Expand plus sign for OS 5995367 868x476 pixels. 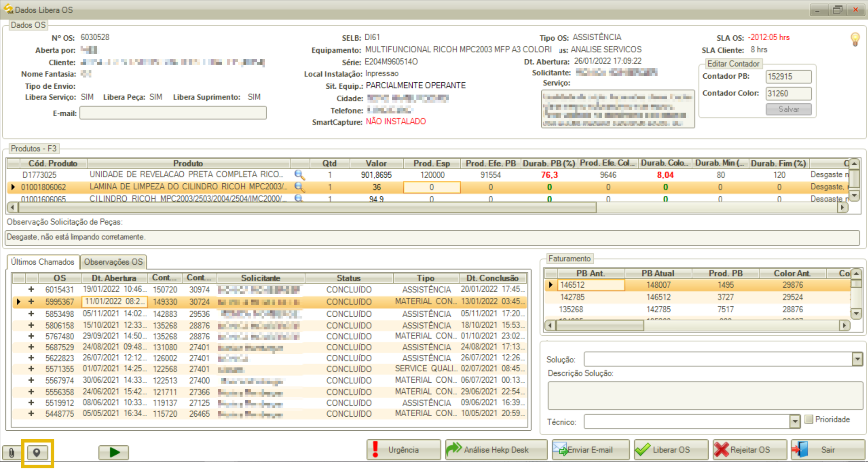pyautogui.click(x=31, y=302)
